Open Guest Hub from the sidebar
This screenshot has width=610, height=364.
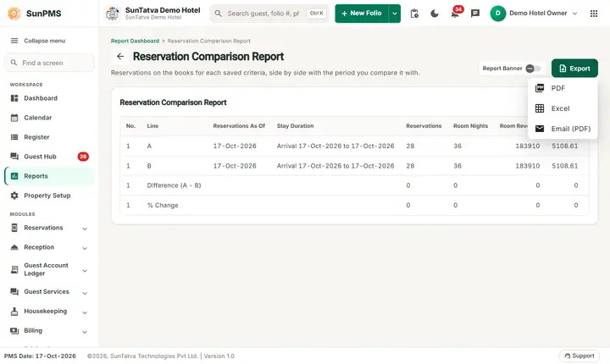click(x=49, y=157)
